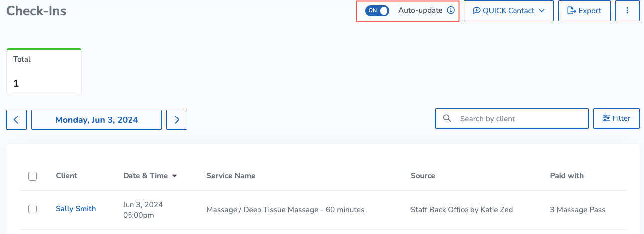Sort by the Service Name column
The image size is (644, 234).
click(231, 176)
